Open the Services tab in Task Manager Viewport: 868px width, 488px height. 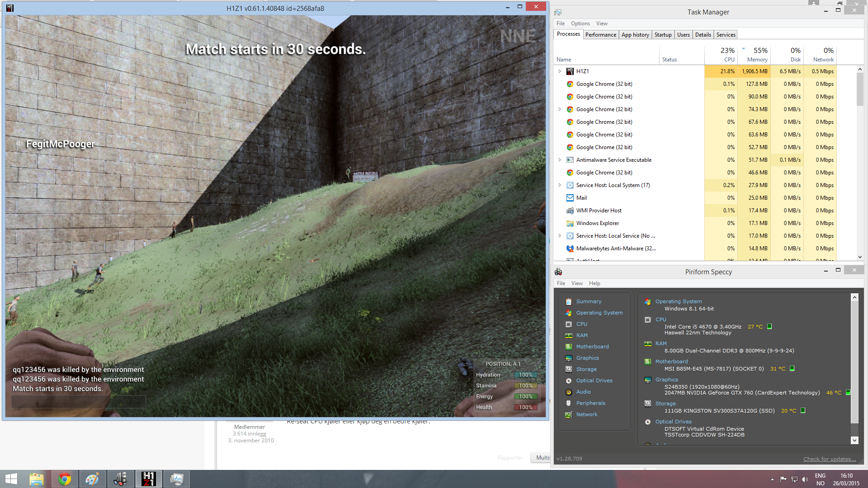[726, 35]
